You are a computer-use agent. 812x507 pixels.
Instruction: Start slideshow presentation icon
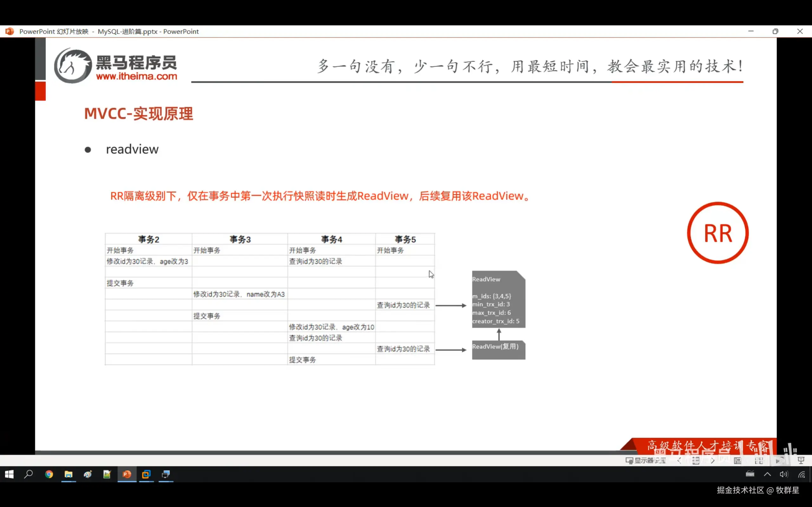pos(801,460)
